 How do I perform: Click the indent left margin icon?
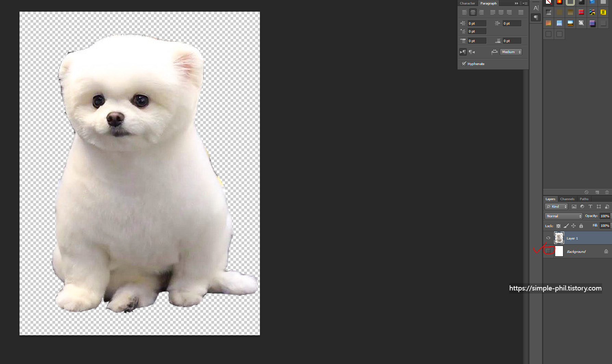coord(463,23)
